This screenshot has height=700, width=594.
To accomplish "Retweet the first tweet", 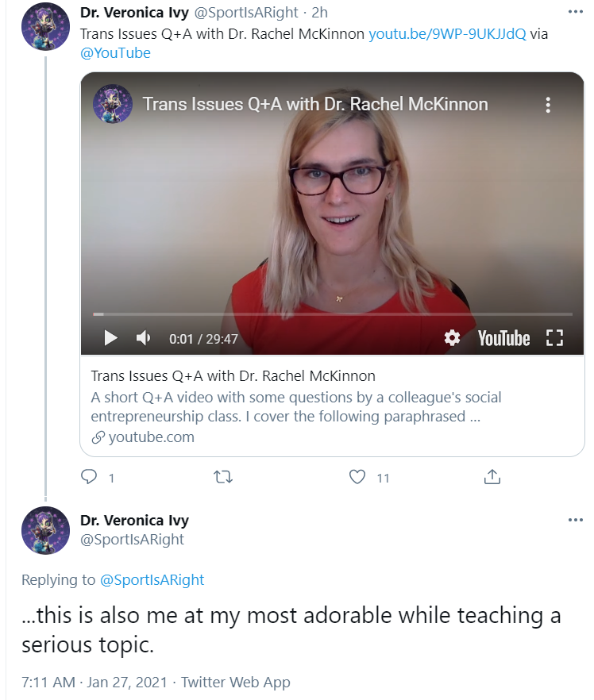I will click(x=223, y=477).
